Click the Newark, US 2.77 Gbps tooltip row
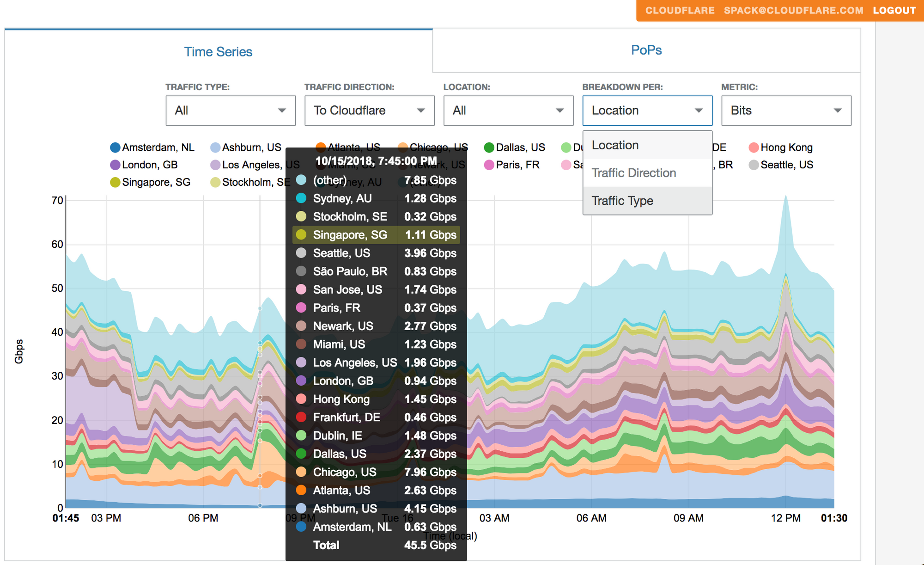The height and width of the screenshot is (565, 924). point(376,326)
